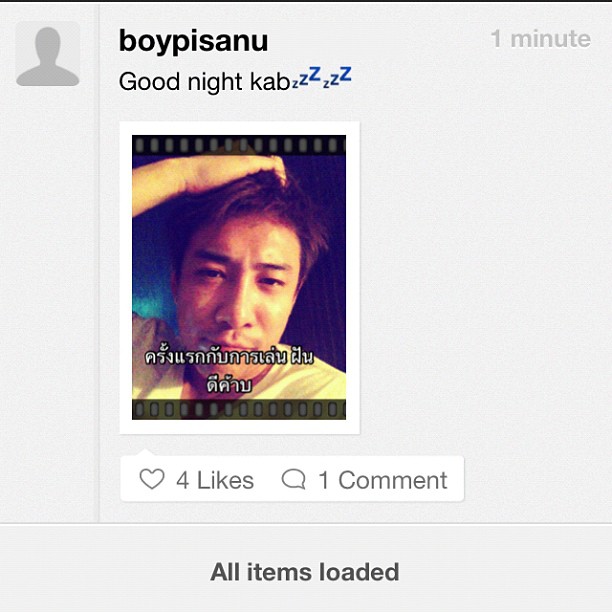
Task: Open the posted selfie photo thumbnail
Action: [x=239, y=278]
